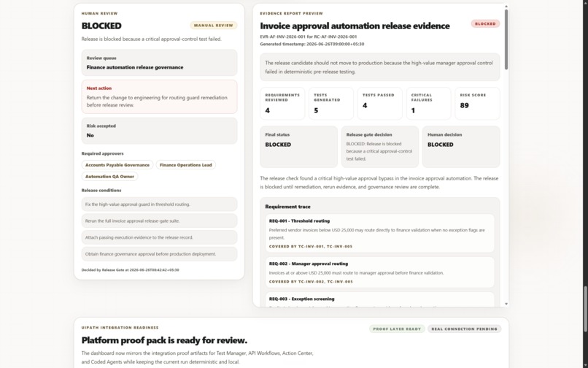Click condition 'Fix the high-value approval guard in threshold routing.'
The height and width of the screenshot is (368, 588).
pyautogui.click(x=159, y=204)
